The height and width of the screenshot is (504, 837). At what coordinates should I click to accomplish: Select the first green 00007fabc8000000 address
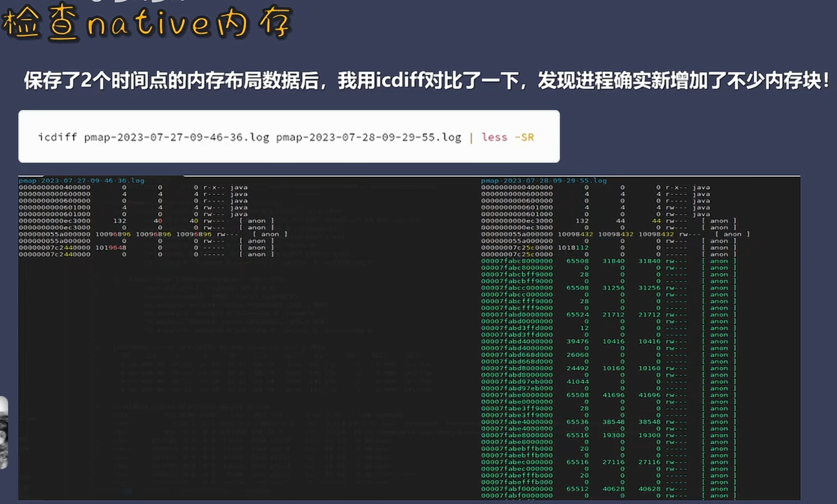click(x=517, y=261)
